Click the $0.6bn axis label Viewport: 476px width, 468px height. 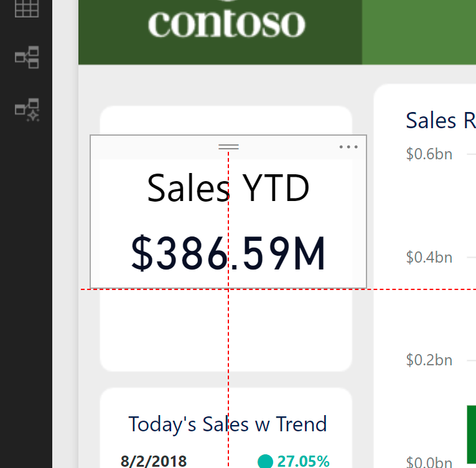pos(429,154)
